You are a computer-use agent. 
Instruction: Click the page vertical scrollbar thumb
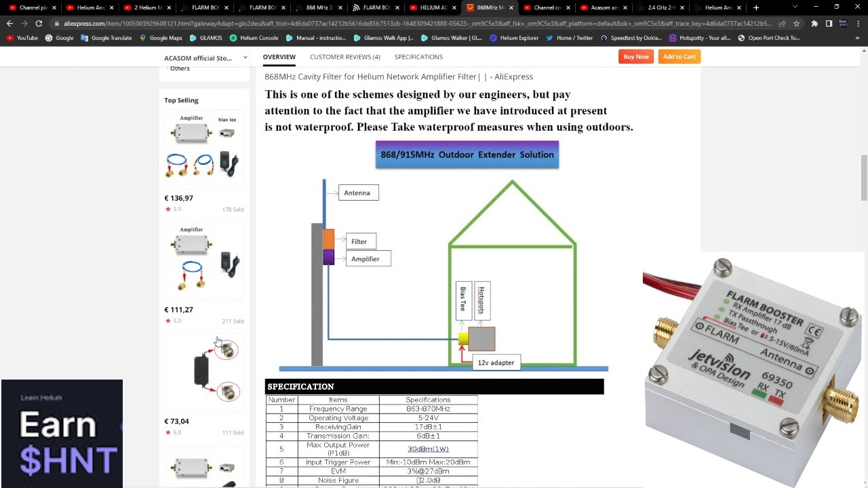coord(864,178)
